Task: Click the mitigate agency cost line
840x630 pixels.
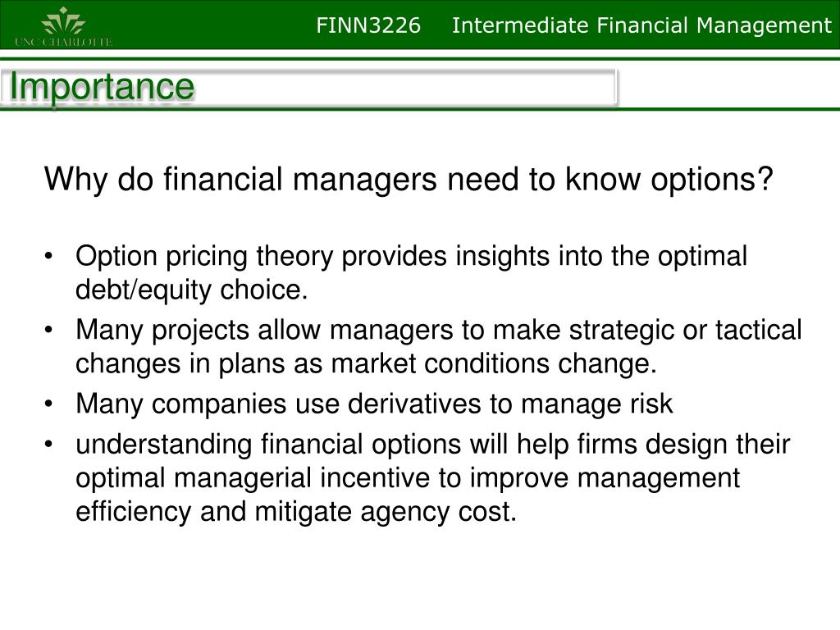Action: click(296, 512)
